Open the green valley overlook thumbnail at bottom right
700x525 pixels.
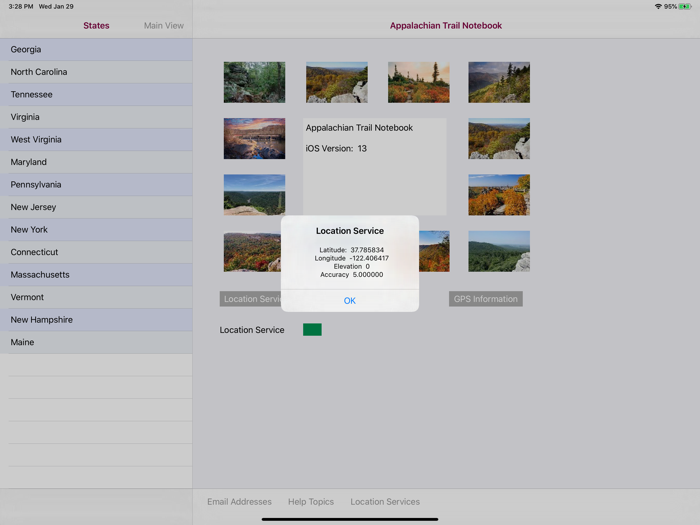(x=499, y=252)
